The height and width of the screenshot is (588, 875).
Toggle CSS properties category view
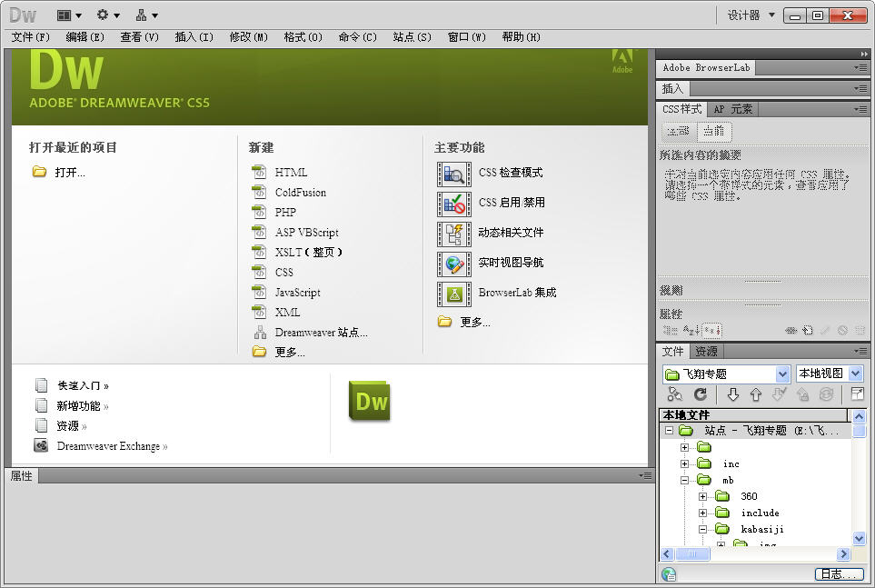(x=670, y=331)
